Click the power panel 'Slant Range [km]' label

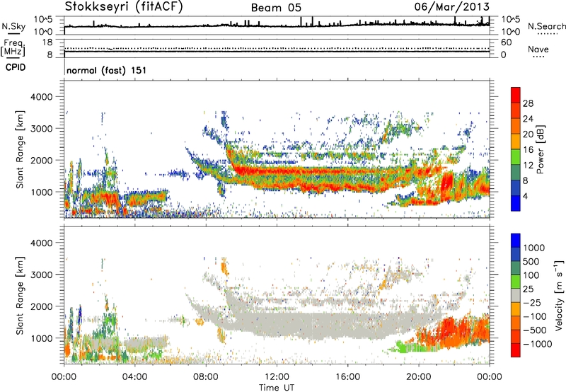click(20, 149)
